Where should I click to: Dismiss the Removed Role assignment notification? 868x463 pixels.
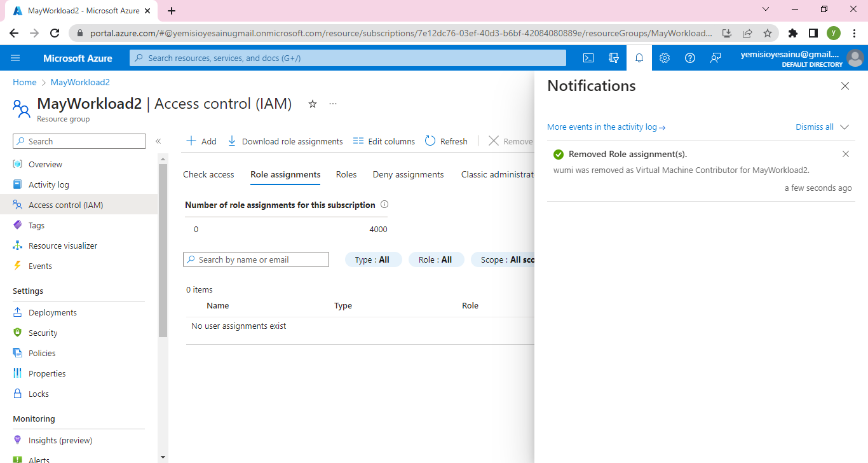[x=845, y=154]
